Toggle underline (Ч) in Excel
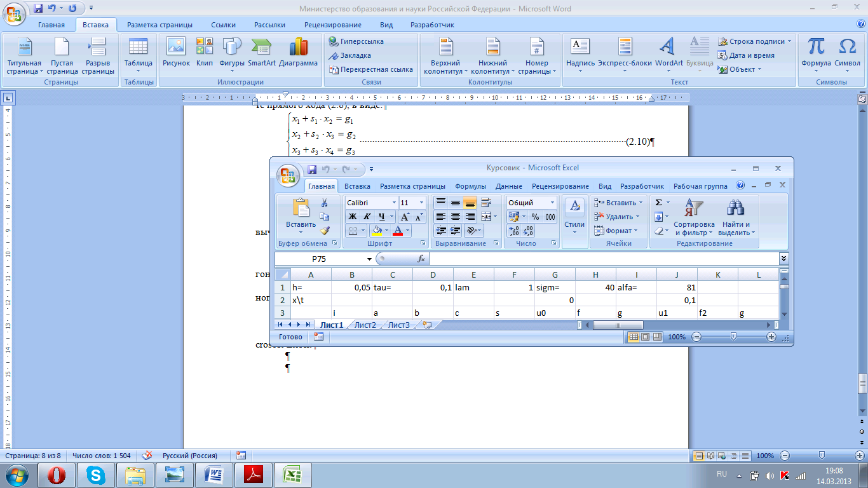This screenshot has width=868, height=488. click(381, 217)
